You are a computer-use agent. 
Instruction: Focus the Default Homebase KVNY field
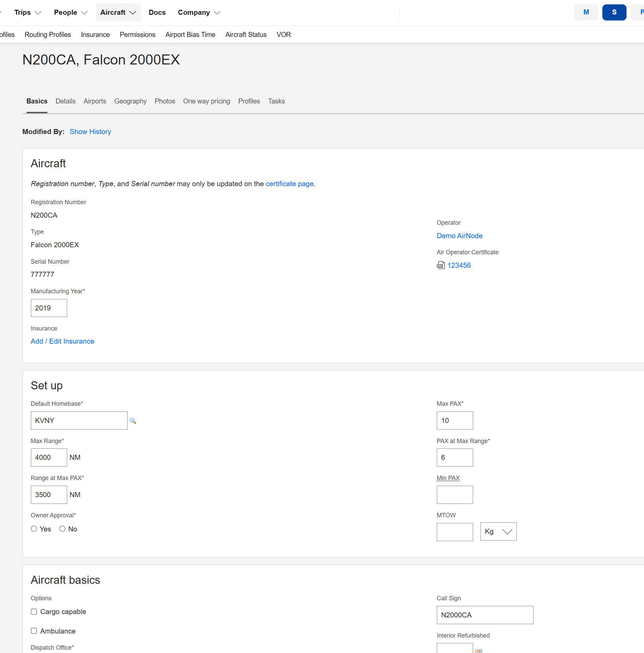coord(79,421)
